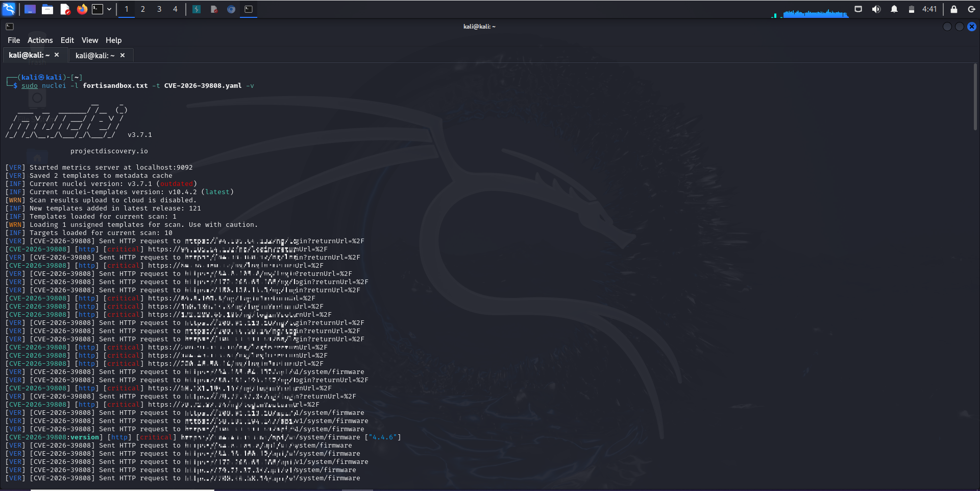
Task: Expand the Actions menu
Action: pyautogui.click(x=40, y=40)
